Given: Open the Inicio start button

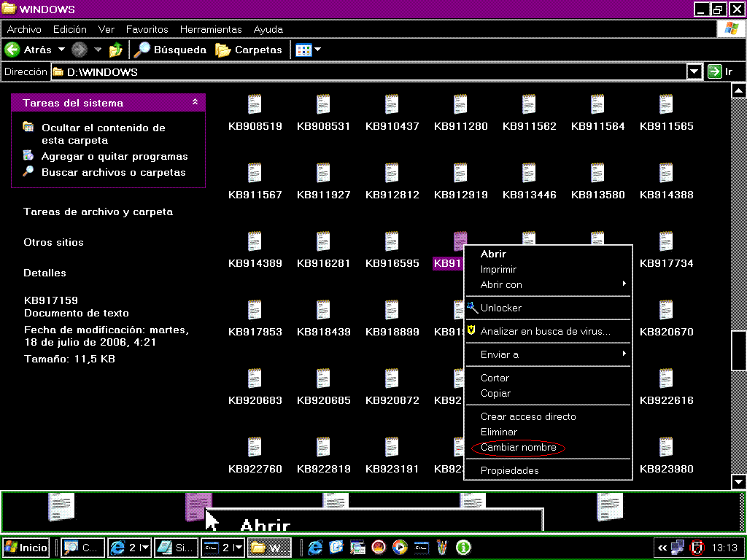Looking at the screenshot, I should [26, 548].
